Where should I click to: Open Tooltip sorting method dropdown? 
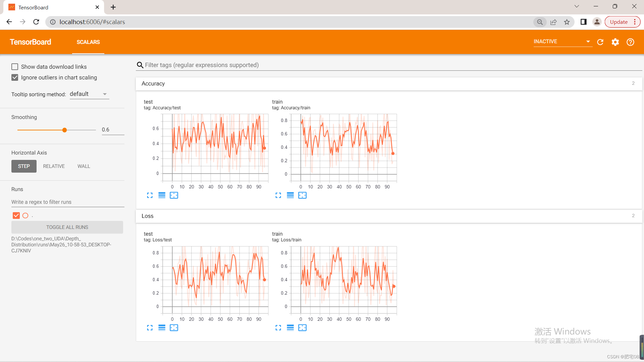(x=89, y=94)
